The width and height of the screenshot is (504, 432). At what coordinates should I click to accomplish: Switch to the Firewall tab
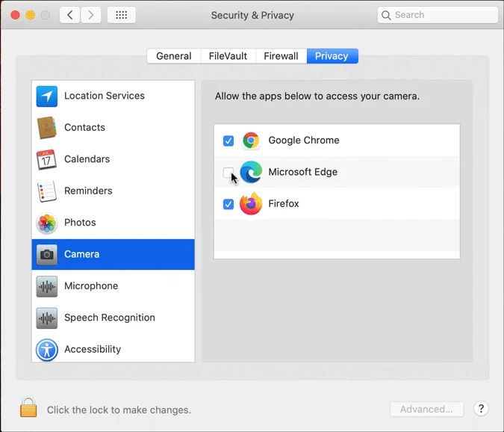(x=281, y=56)
